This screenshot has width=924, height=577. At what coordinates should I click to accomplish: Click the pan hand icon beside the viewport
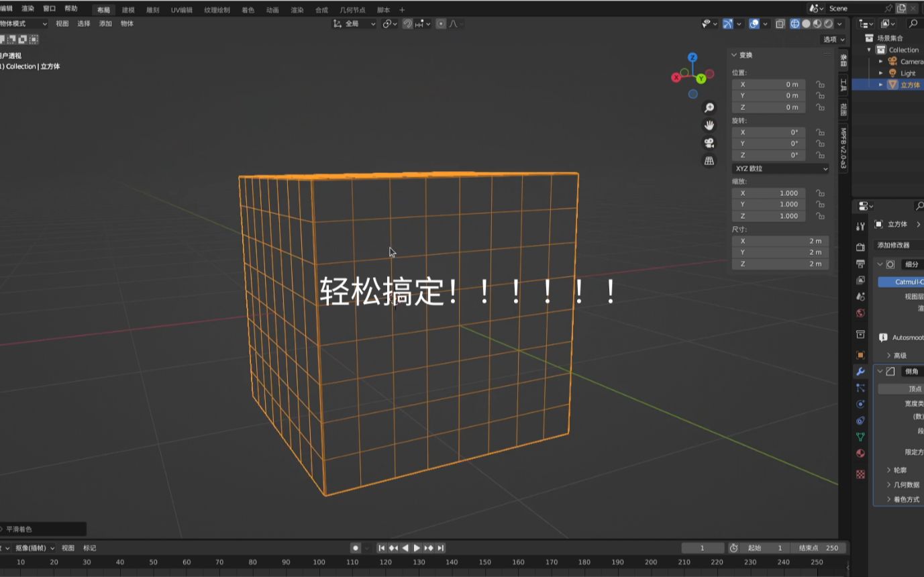pyautogui.click(x=709, y=125)
